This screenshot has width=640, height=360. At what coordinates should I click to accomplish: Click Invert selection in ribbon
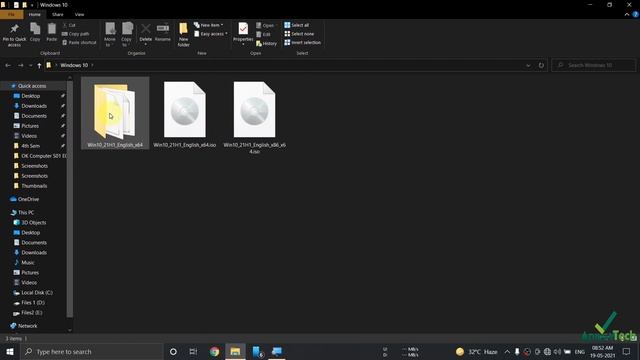[302, 42]
